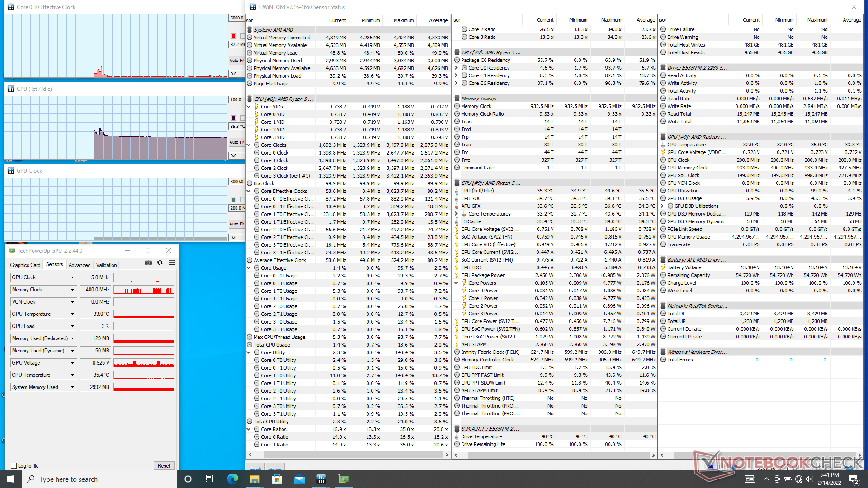Viewport: 868px width, 488px height.
Task: Expand the Core C0 Residency group
Action: click(456, 68)
